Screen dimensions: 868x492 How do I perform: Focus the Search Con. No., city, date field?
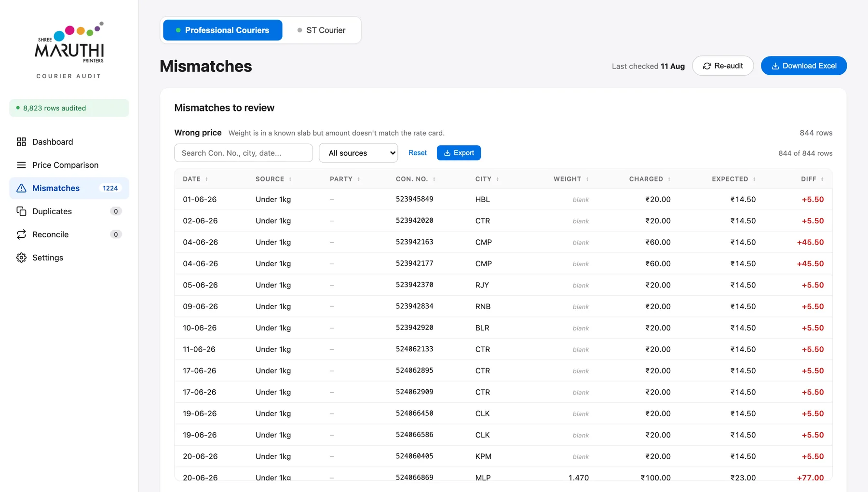[x=244, y=153]
